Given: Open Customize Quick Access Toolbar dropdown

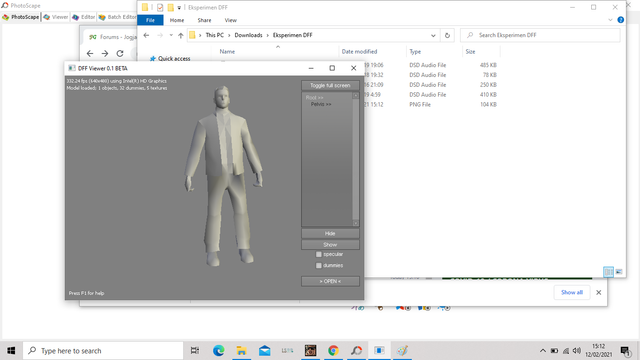Looking at the screenshot, I should [179, 8].
